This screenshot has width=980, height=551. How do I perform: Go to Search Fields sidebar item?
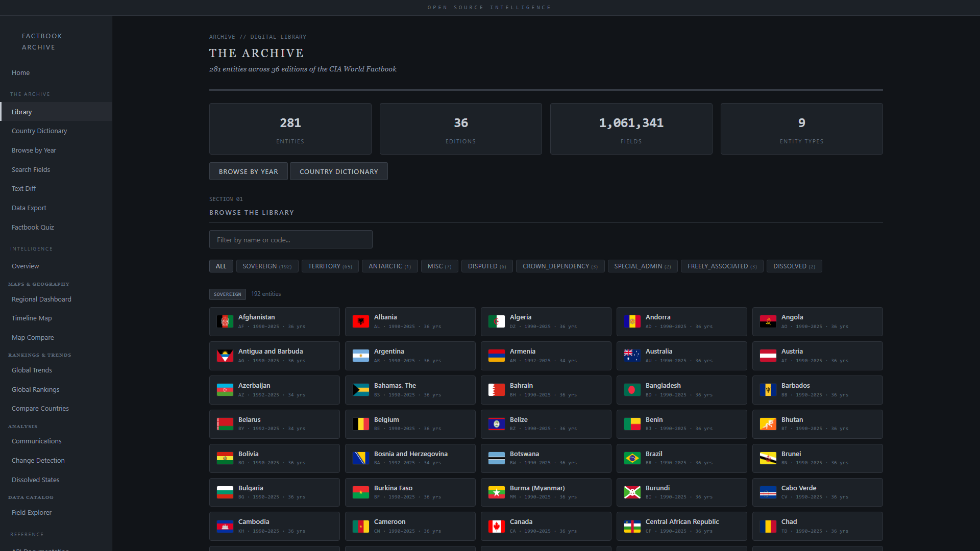31,169
